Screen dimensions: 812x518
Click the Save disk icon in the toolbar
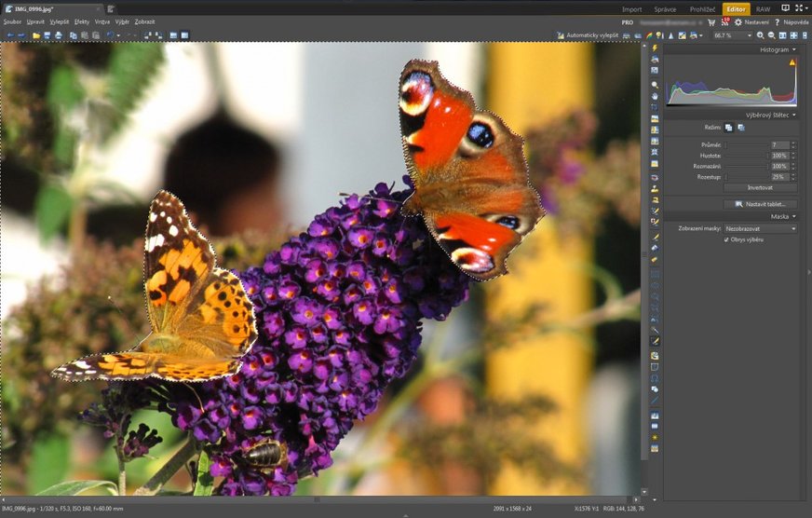(47, 35)
